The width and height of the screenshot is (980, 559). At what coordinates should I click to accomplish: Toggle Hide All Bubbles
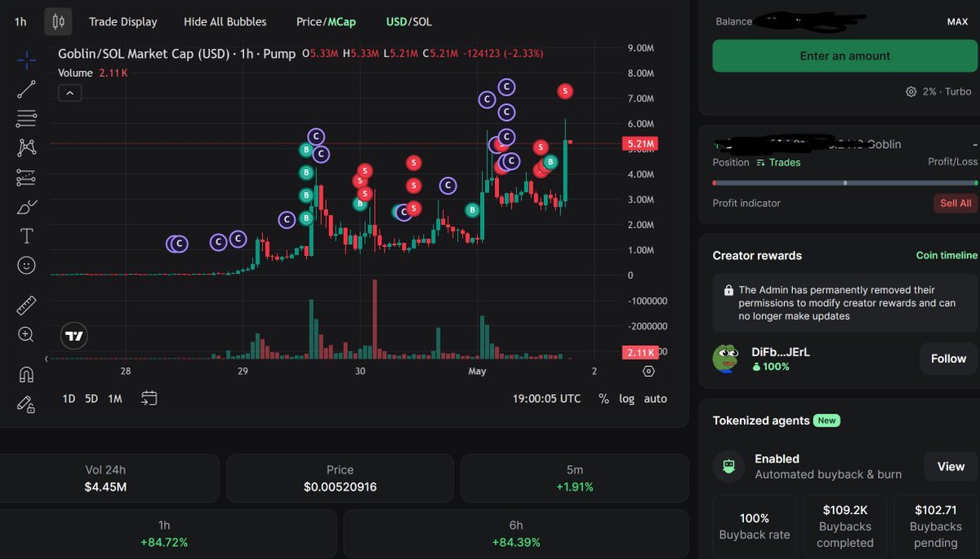(x=225, y=22)
